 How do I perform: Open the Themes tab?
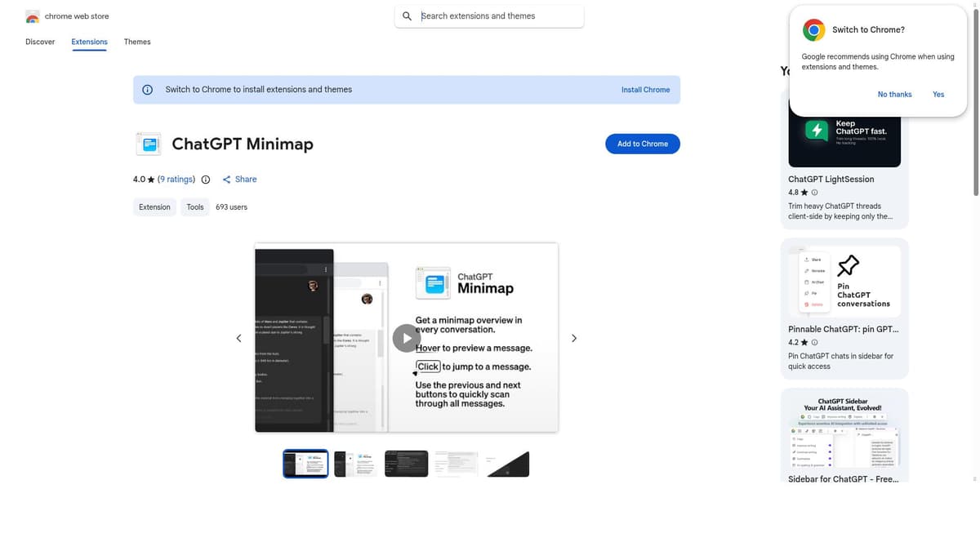pyautogui.click(x=137, y=42)
